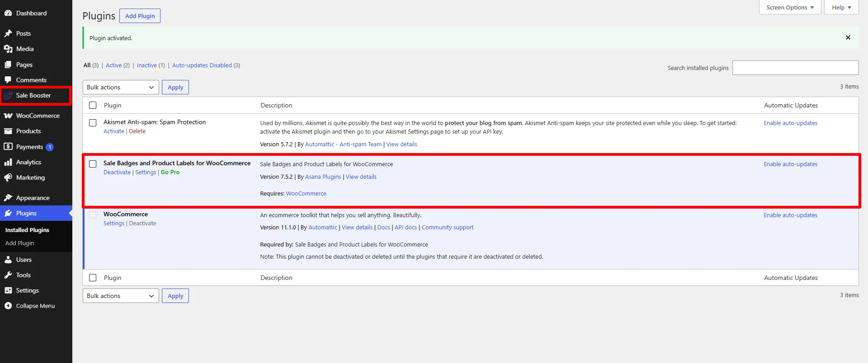The height and width of the screenshot is (363, 868).
Task: Open WooCommerce Docs link
Action: (384, 227)
